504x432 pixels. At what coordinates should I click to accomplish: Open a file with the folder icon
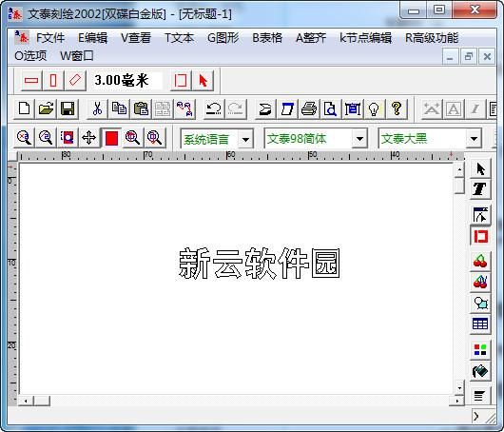tap(46, 108)
